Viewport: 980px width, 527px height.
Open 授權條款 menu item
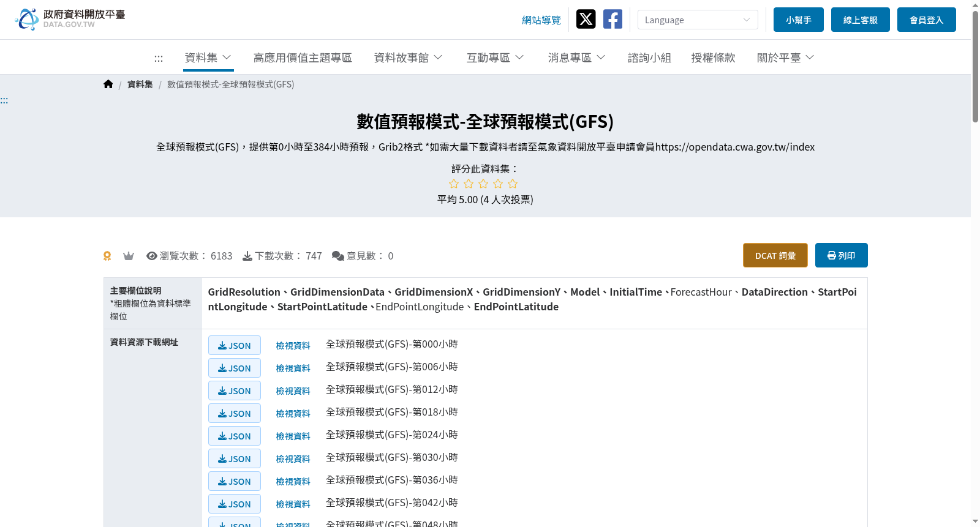[x=713, y=58]
